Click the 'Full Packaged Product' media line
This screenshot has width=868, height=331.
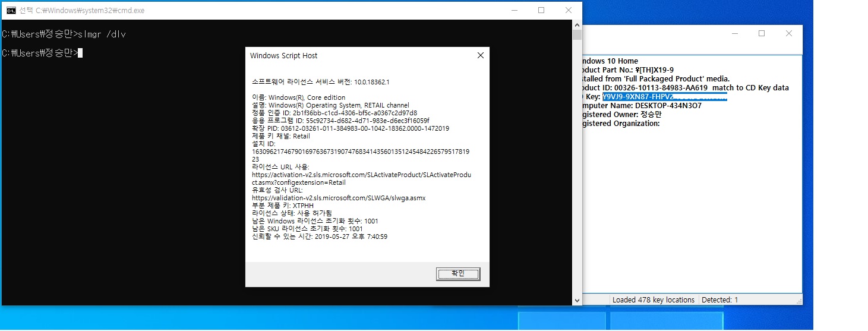pos(656,78)
